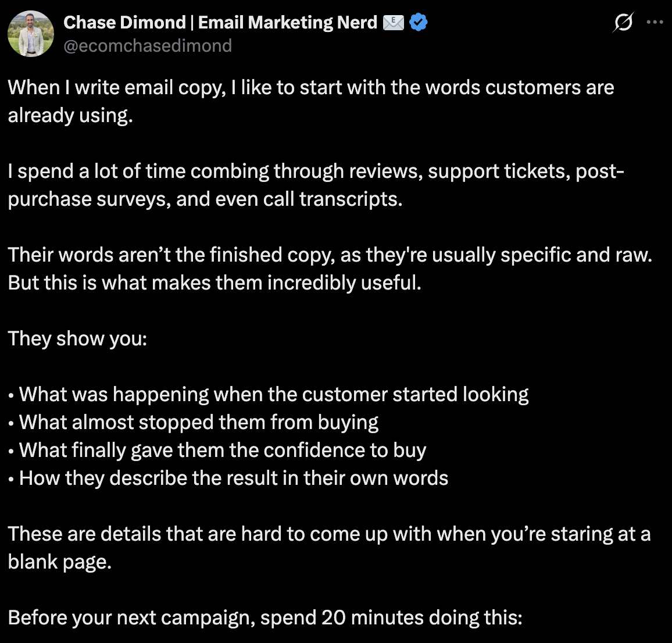672x643 pixels.
Task: Click the line "Before your next campaign, spend 20 minutes"
Action: coord(265,617)
